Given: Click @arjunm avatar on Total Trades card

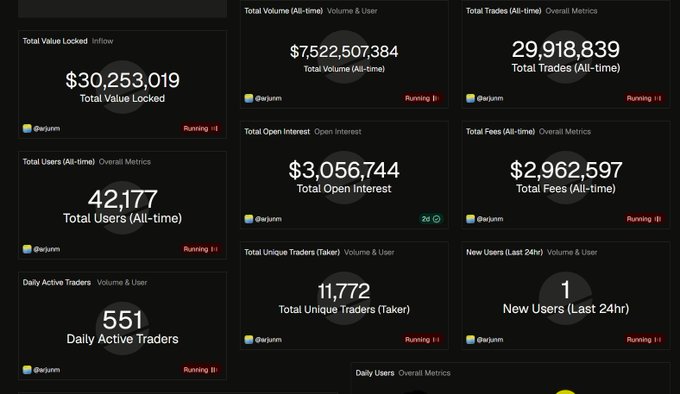Looking at the screenshot, I should click(470, 98).
